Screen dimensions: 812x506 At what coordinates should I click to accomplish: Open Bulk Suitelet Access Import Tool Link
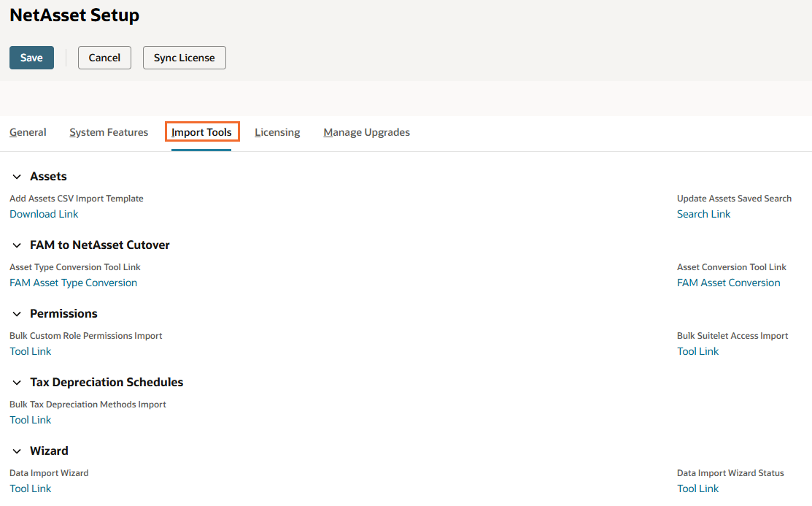[x=697, y=351]
